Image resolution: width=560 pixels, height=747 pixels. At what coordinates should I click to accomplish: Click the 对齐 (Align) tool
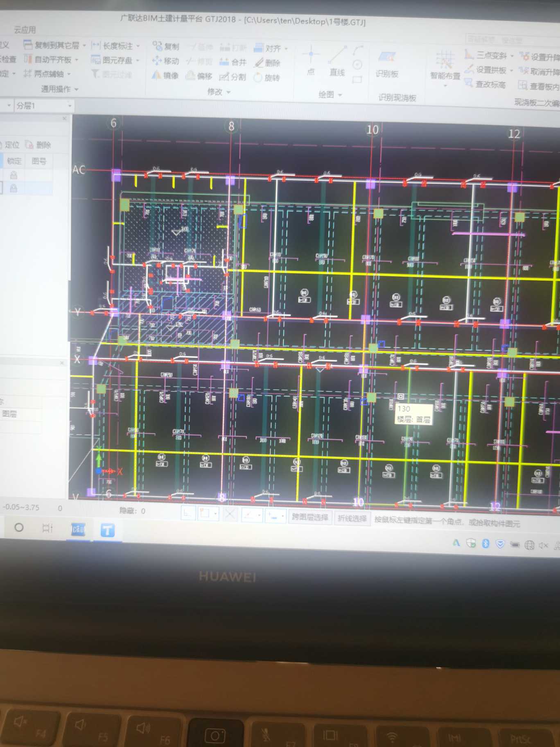(x=267, y=48)
